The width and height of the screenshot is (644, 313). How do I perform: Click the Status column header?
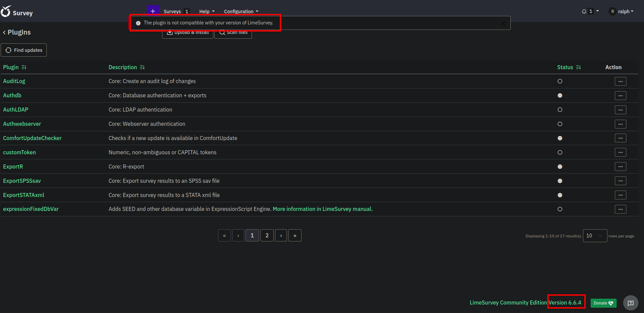click(x=565, y=67)
